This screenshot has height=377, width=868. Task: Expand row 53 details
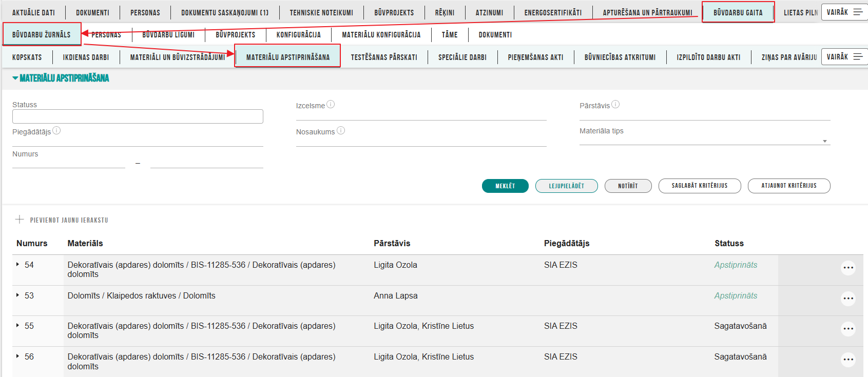click(x=17, y=295)
